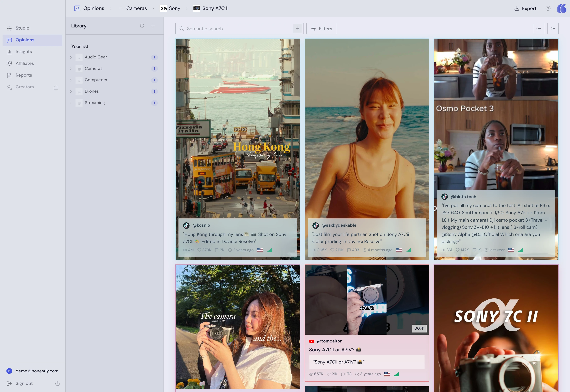
Task: Click demo@honestly.com account
Action: tap(37, 371)
